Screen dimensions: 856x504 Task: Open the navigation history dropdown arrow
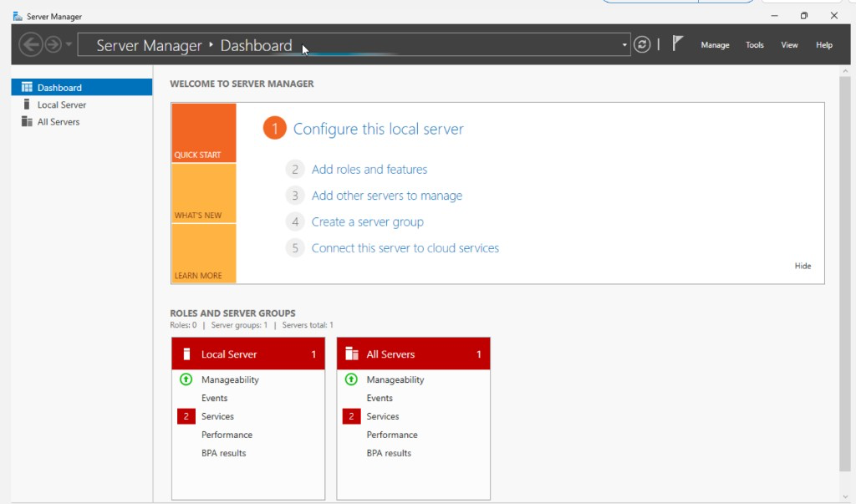[69, 44]
